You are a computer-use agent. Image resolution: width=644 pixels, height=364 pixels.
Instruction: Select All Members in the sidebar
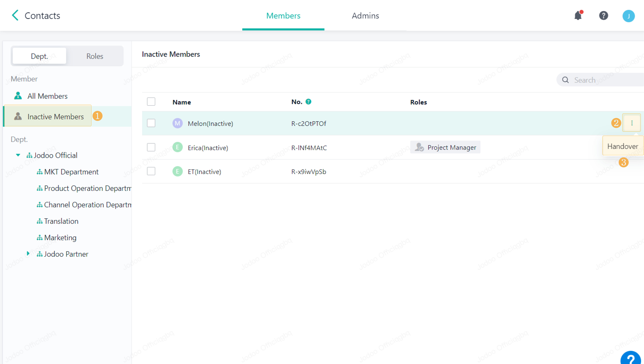pos(47,96)
